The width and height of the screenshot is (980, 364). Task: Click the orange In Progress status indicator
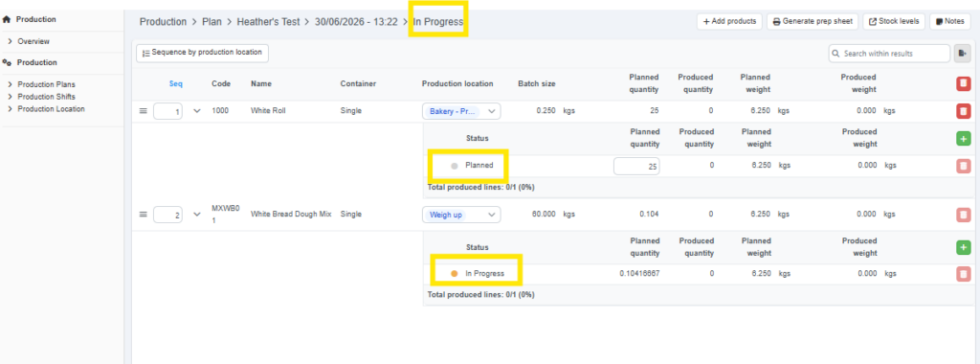tap(455, 273)
